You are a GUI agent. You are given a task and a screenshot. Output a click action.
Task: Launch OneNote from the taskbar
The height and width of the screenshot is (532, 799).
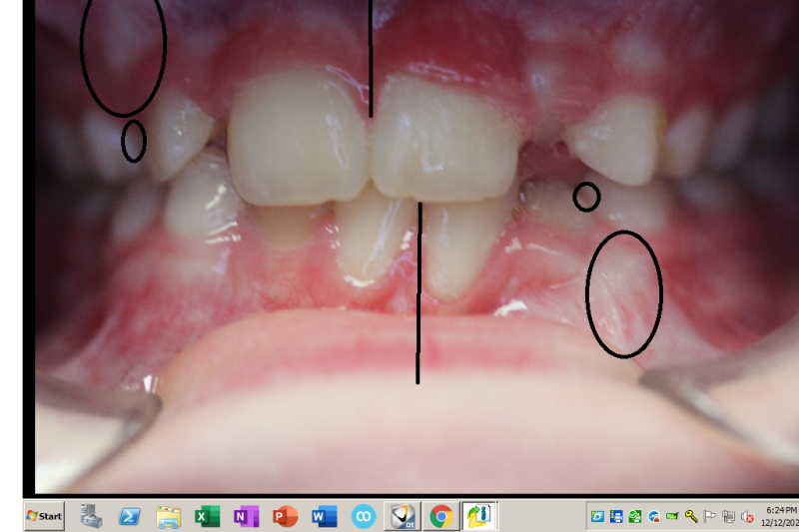click(x=246, y=516)
